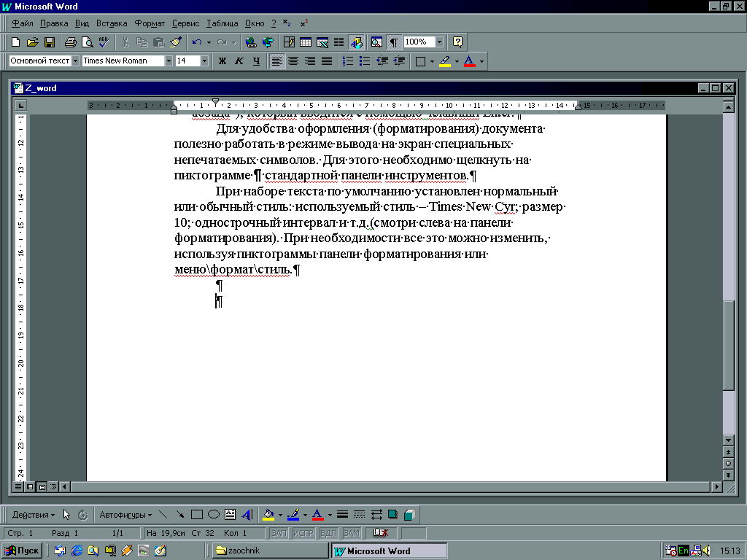Click the Previous Page double-arrow button

pyautogui.click(x=728, y=452)
